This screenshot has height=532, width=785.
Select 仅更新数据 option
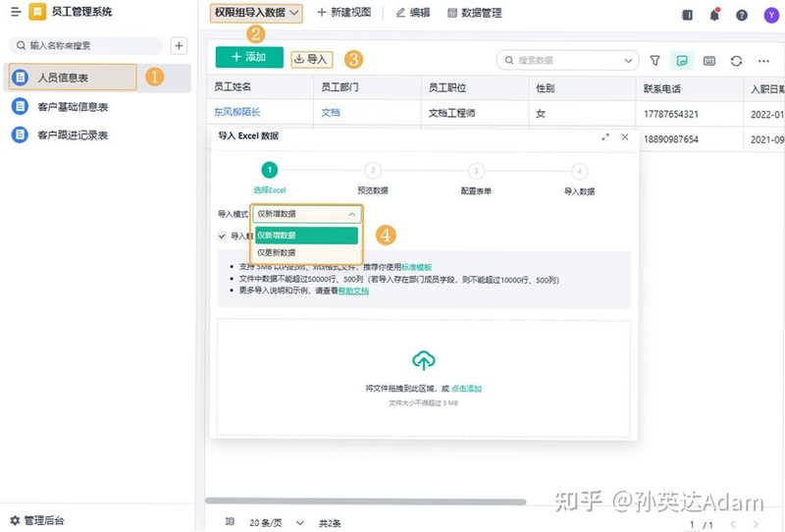(306, 252)
